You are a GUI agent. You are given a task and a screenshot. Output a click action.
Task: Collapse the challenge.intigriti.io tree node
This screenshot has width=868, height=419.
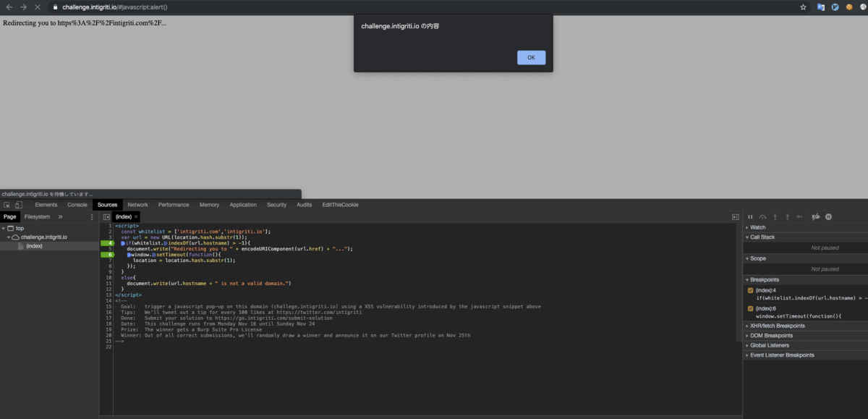coord(9,237)
